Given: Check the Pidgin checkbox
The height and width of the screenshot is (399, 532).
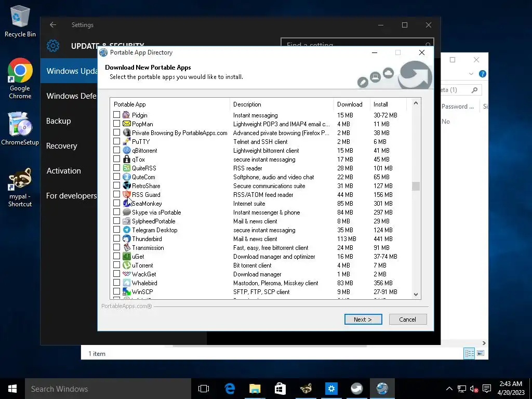Looking at the screenshot, I should pos(116,115).
